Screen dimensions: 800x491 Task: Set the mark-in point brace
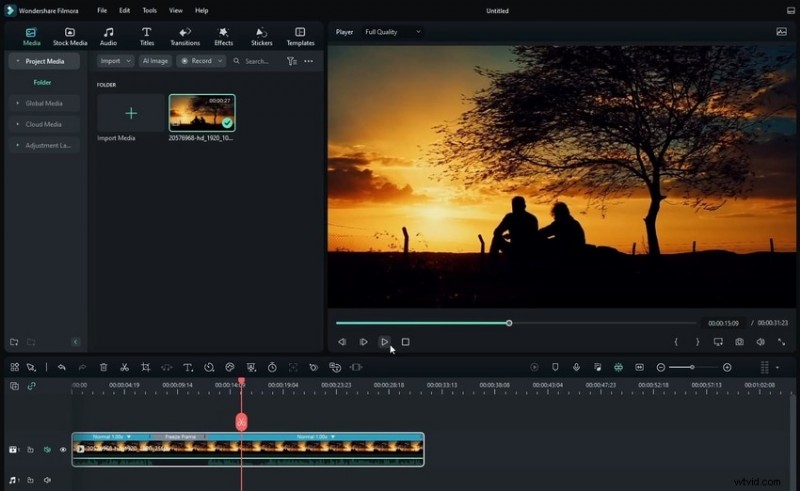tap(676, 342)
